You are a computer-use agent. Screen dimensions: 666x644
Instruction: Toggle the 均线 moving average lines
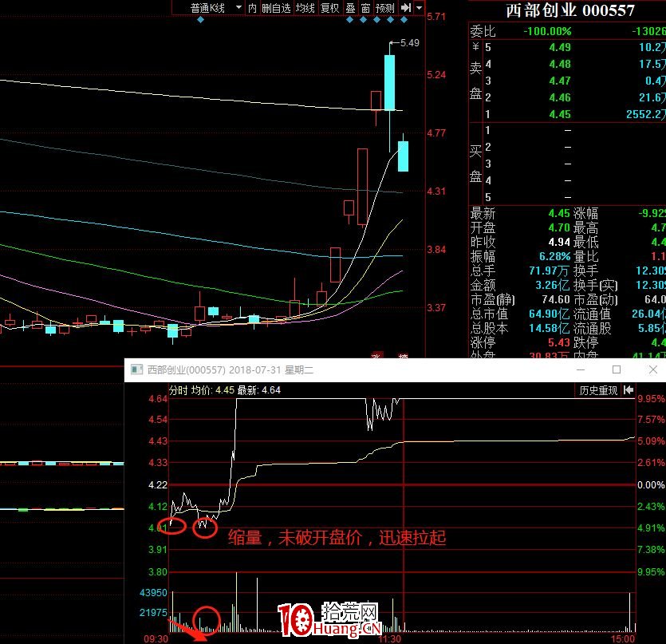coord(305,8)
